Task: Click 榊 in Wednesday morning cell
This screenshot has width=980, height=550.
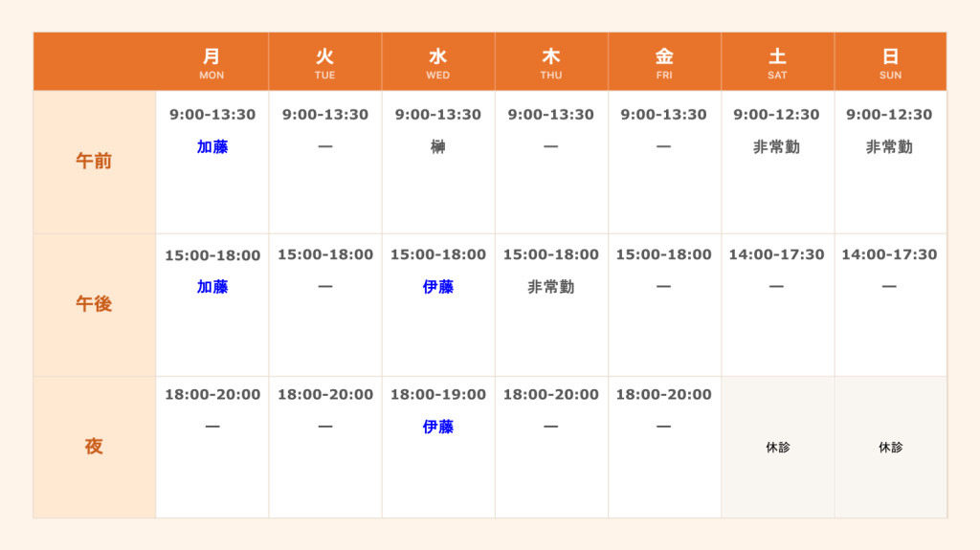Action: 438,147
